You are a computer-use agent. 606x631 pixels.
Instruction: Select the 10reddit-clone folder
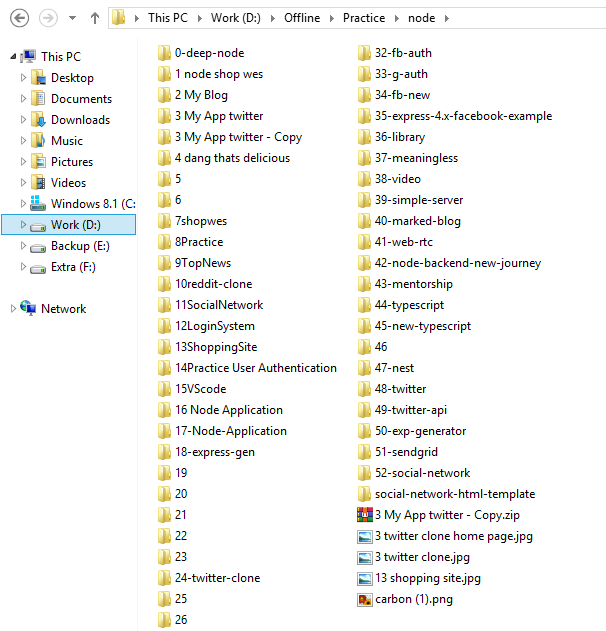213,284
